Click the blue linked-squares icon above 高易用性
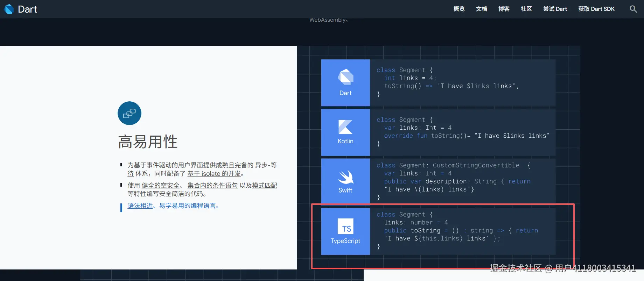Viewport: 644px width, 281px height. coord(129,113)
